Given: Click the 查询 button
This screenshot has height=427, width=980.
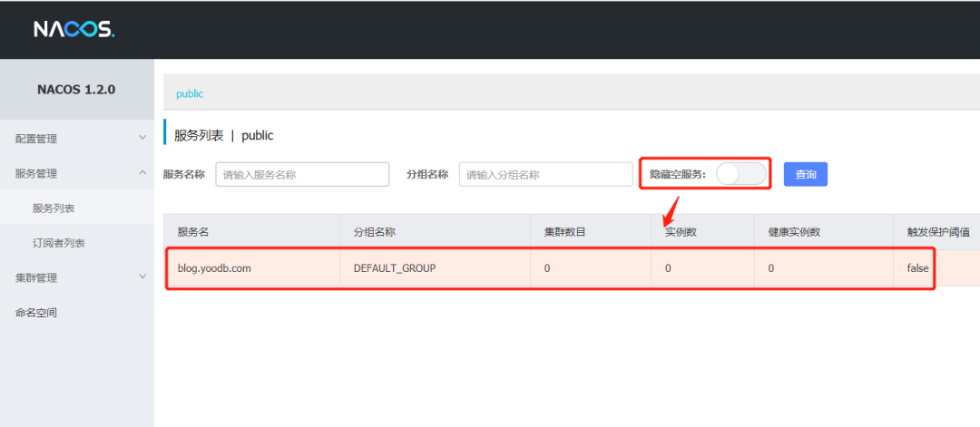Looking at the screenshot, I should click(806, 174).
